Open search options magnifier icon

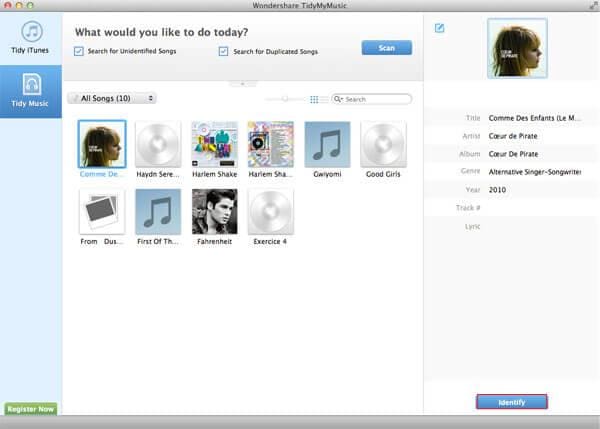338,99
